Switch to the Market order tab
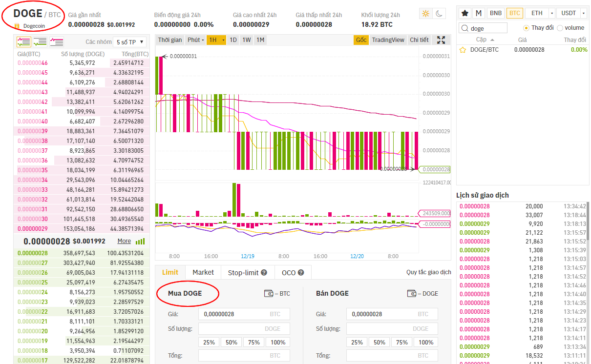Screen dimensions: 591x364 (x=203, y=272)
